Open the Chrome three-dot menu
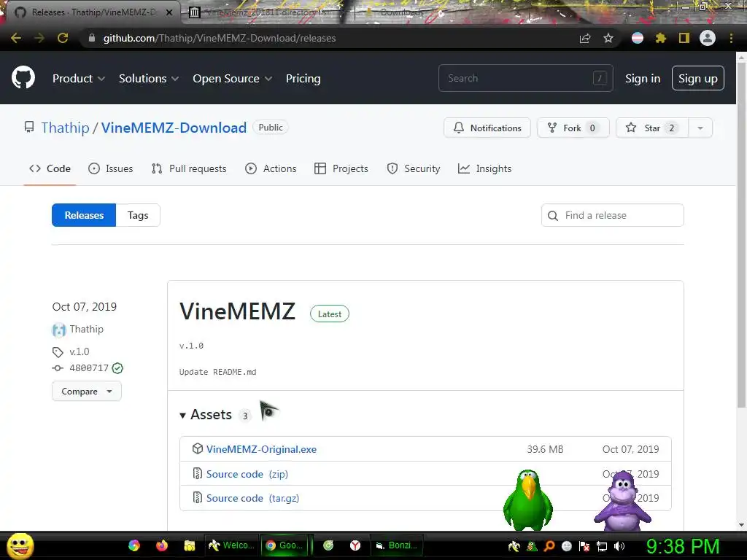The image size is (747, 560). click(731, 38)
